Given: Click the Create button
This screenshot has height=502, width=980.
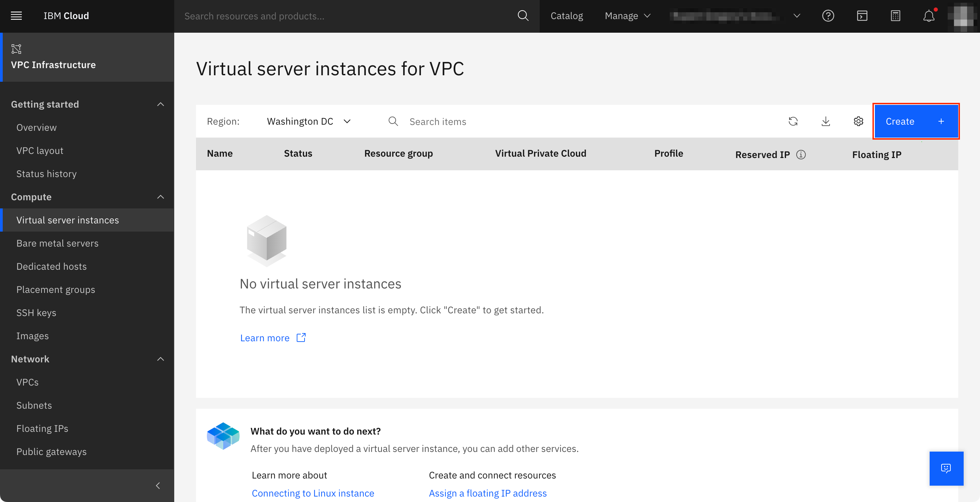Looking at the screenshot, I should 916,122.
